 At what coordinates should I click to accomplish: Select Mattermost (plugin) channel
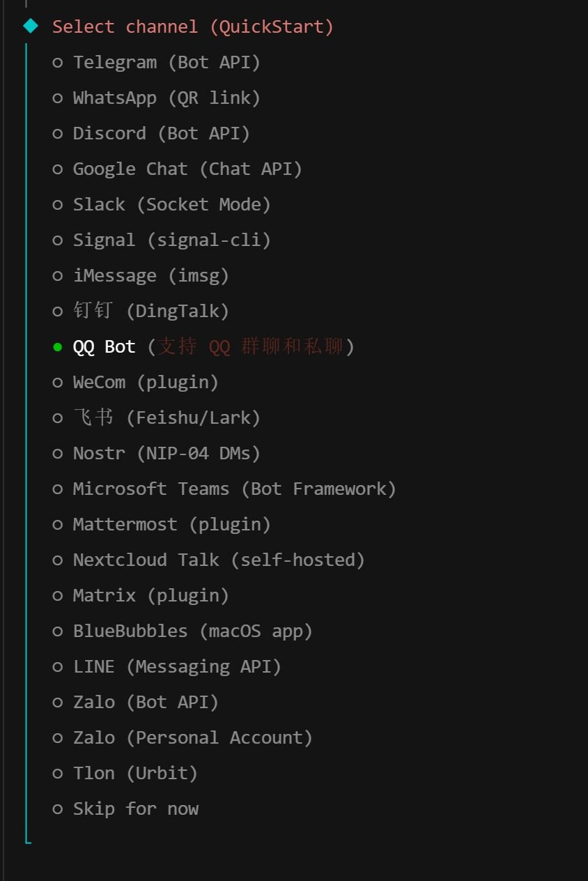point(171,525)
